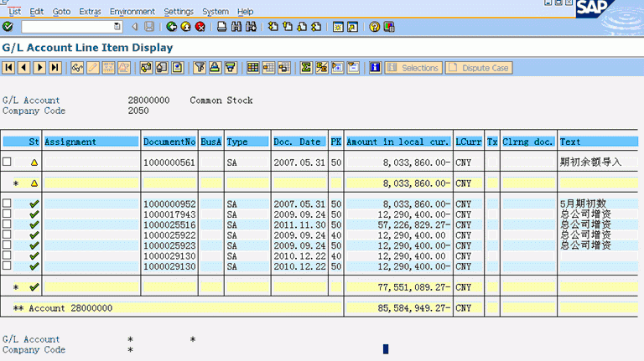The height and width of the screenshot is (361, 644).
Task: Click the Generate Shortcut icon
Action: click(x=352, y=27)
